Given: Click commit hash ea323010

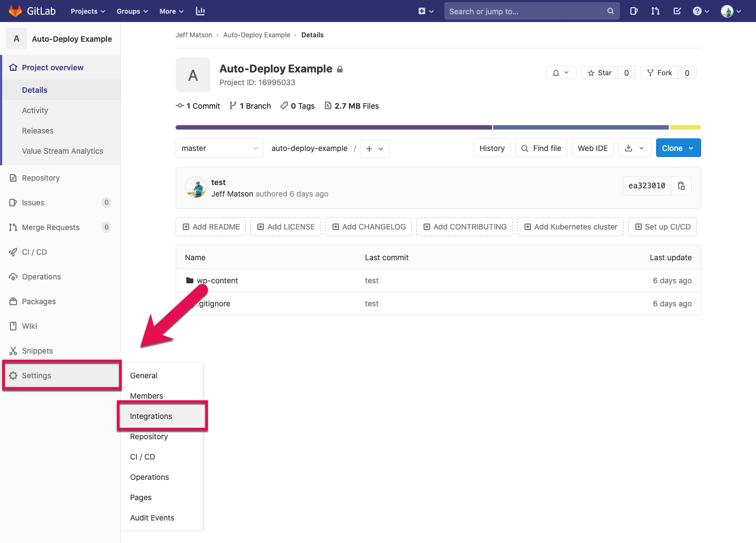Looking at the screenshot, I should pos(647,186).
